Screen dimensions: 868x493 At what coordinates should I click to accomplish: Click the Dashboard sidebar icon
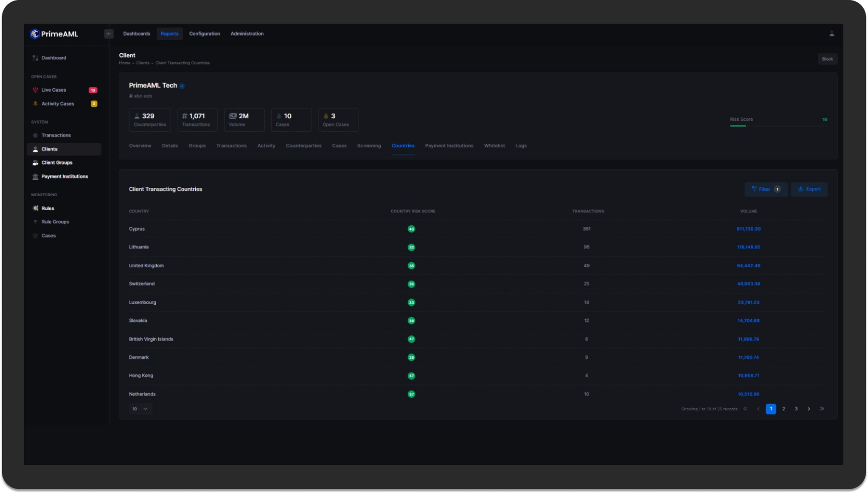pyautogui.click(x=35, y=58)
